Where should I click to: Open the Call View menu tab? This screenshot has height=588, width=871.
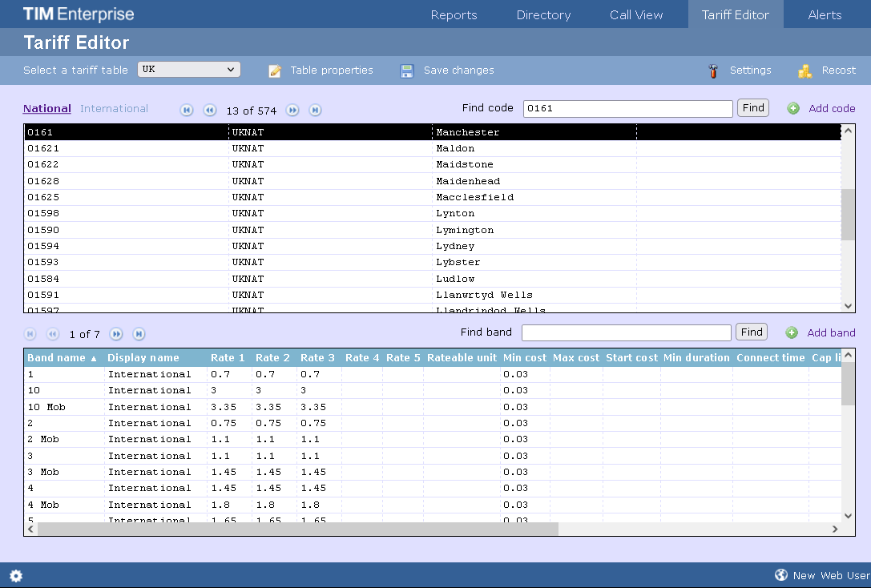636,14
